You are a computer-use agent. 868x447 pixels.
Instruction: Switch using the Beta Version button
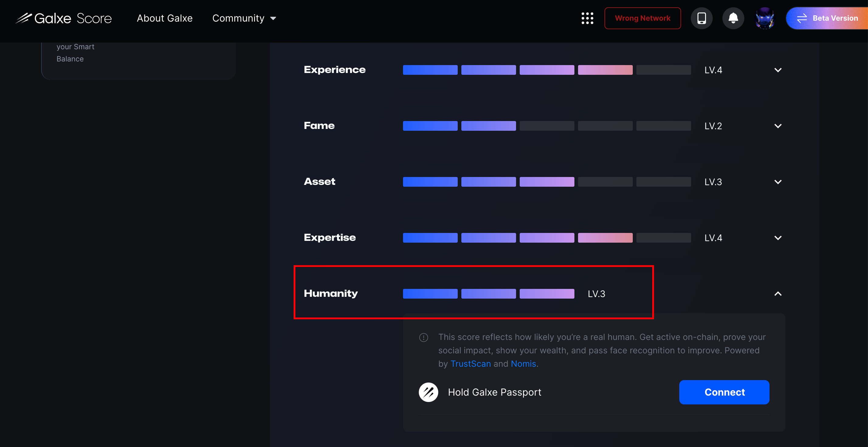click(x=827, y=18)
